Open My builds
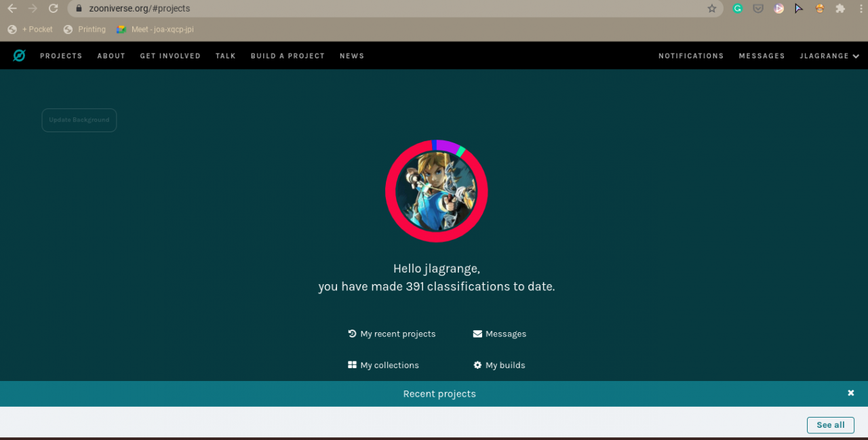This screenshot has width=868, height=440. [x=500, y=365]
